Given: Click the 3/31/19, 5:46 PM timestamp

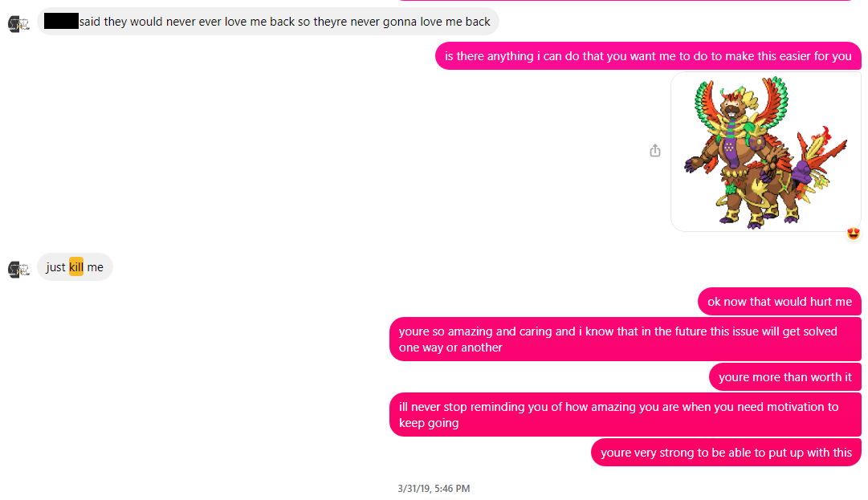Looking at the screenshot, I should tap(434, 489).
